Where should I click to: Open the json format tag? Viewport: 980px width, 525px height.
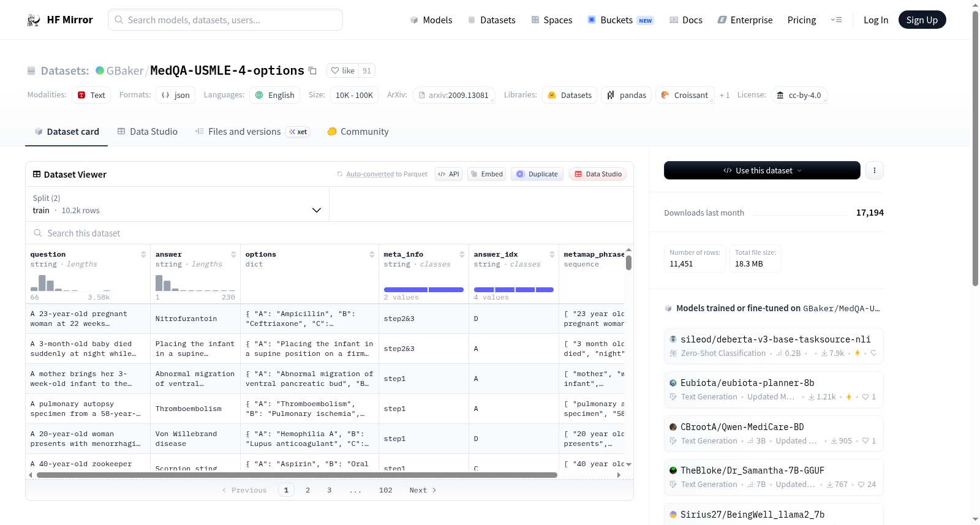coord(175,95)
